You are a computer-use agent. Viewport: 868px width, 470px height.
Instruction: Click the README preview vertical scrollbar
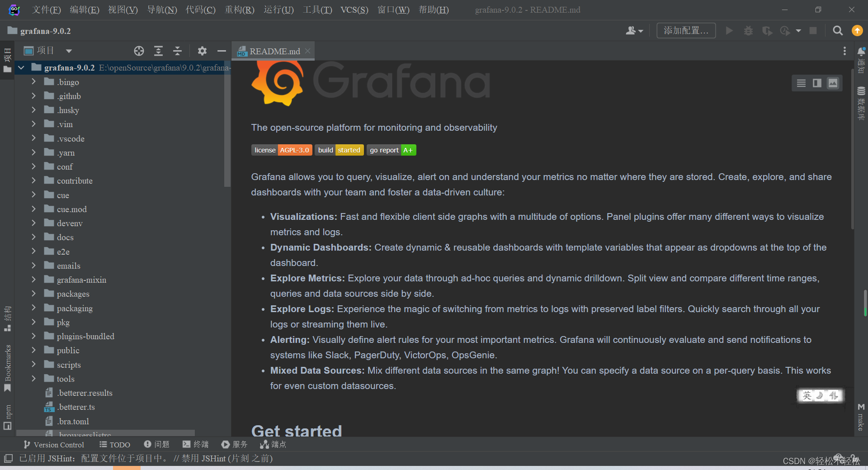pos(852,149)
